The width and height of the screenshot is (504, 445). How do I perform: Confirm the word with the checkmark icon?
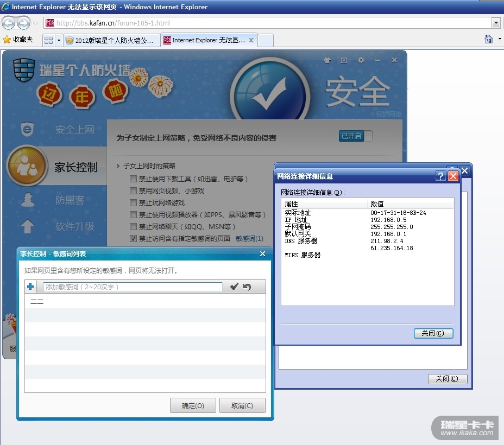coord(234,287)
